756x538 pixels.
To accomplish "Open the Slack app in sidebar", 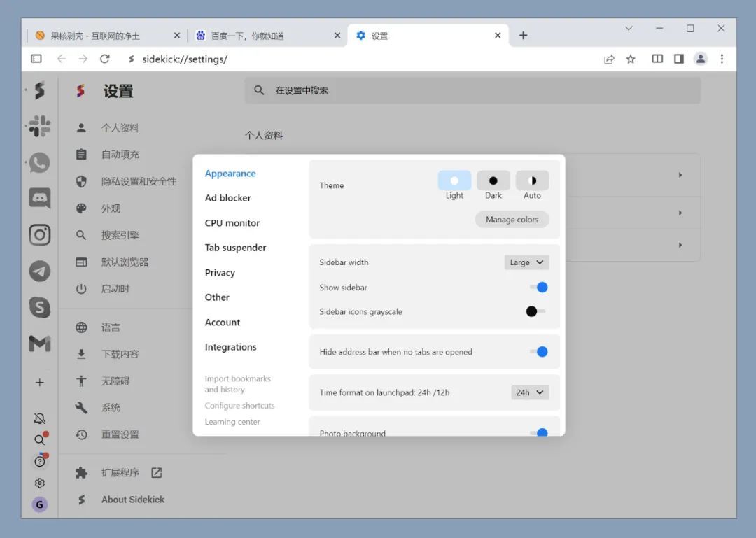I will (x=39, y=126).
